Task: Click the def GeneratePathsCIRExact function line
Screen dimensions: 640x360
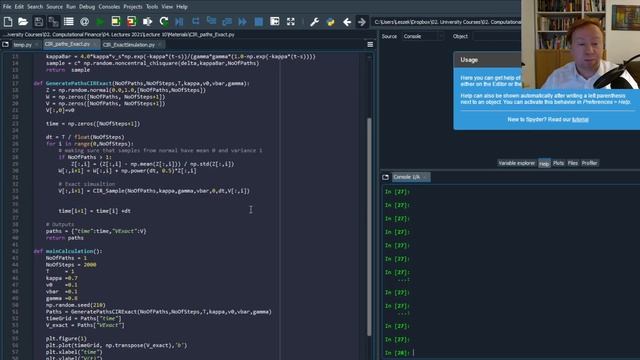Action: [141, 83]
